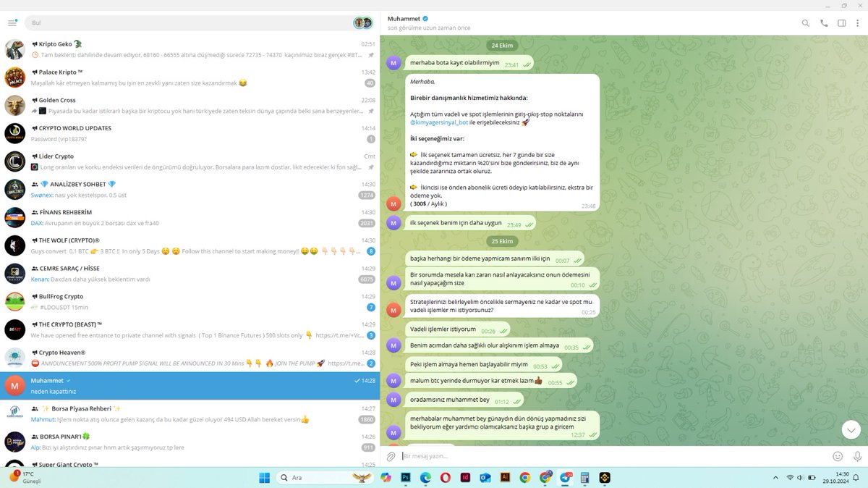The image size is (868, 488).
Task: Click the 1274 unread badge of ANALİZBEY
Action: tap(367, 195)
